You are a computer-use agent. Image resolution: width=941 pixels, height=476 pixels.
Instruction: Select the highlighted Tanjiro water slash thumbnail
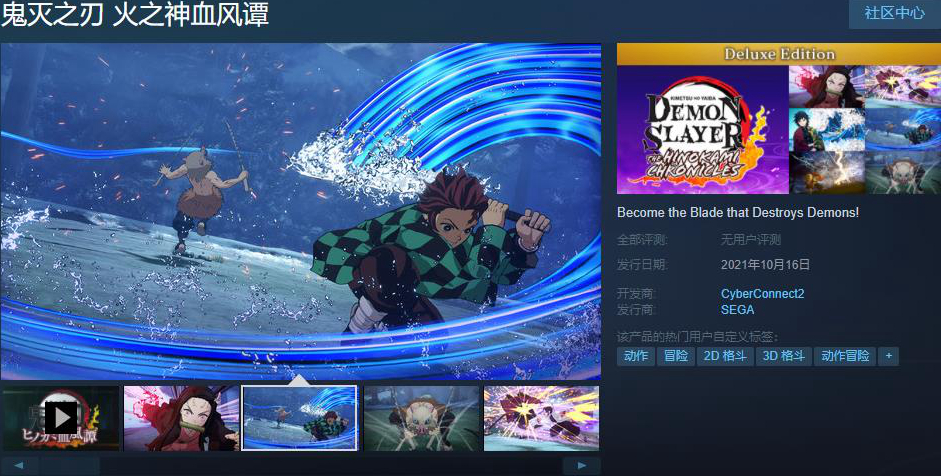[299, 418]
